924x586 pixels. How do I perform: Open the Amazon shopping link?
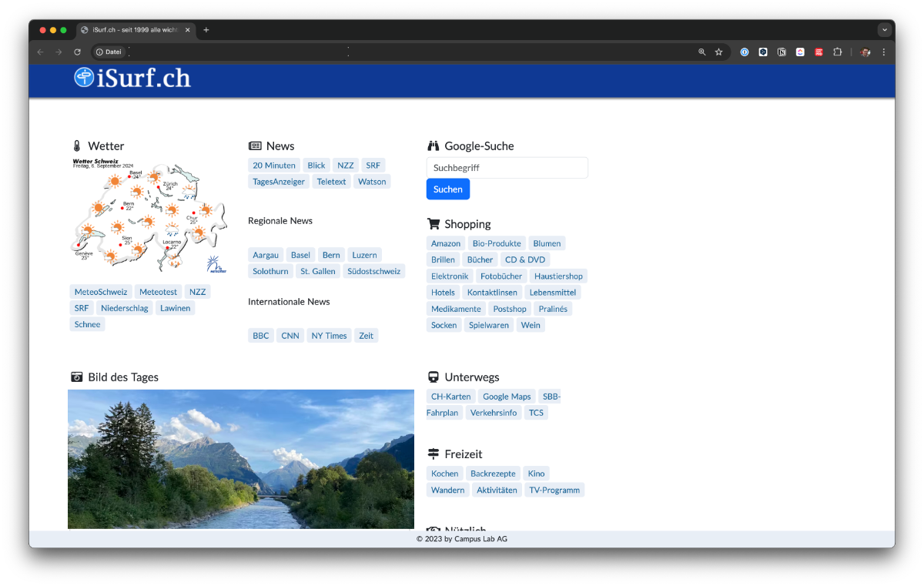(x=446, y=243)
